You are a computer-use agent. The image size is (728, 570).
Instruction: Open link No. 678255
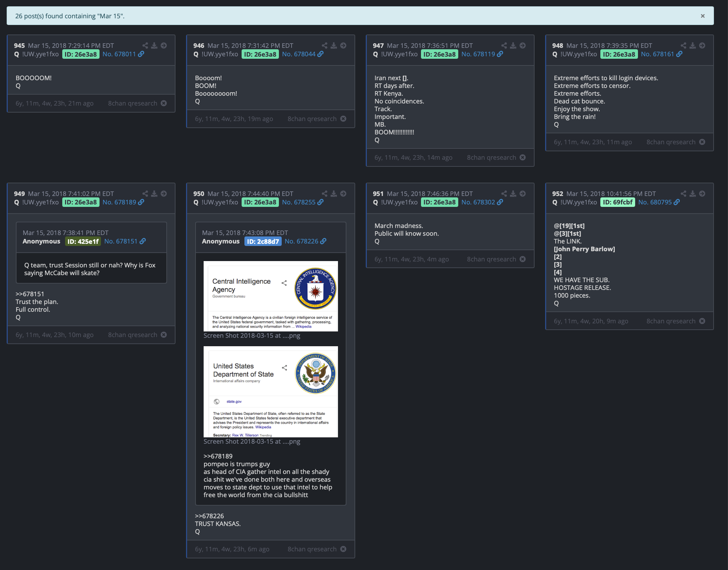[x=302, y=202]
